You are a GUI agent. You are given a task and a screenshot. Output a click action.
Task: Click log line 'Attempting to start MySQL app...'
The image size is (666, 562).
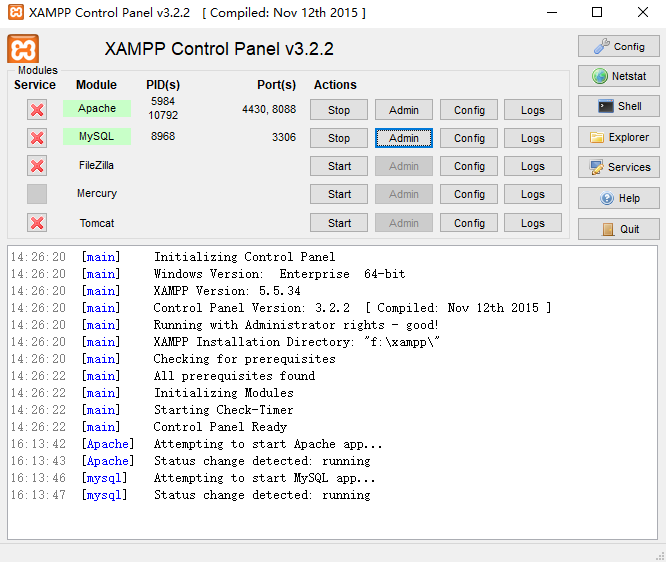point(265,478)
